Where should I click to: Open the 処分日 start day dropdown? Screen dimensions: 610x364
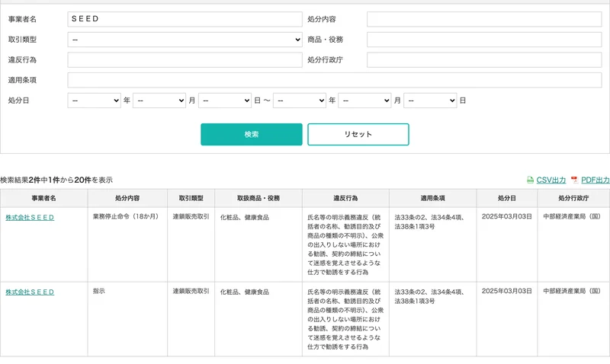click(x=225, y=101)
